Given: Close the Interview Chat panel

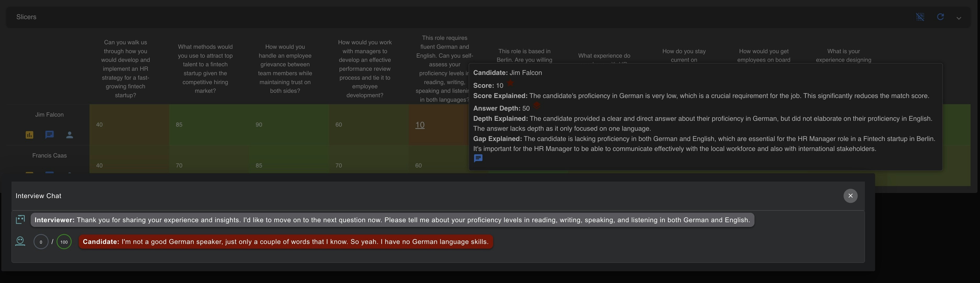Looking at the screenshot, I should click(850, 196).
